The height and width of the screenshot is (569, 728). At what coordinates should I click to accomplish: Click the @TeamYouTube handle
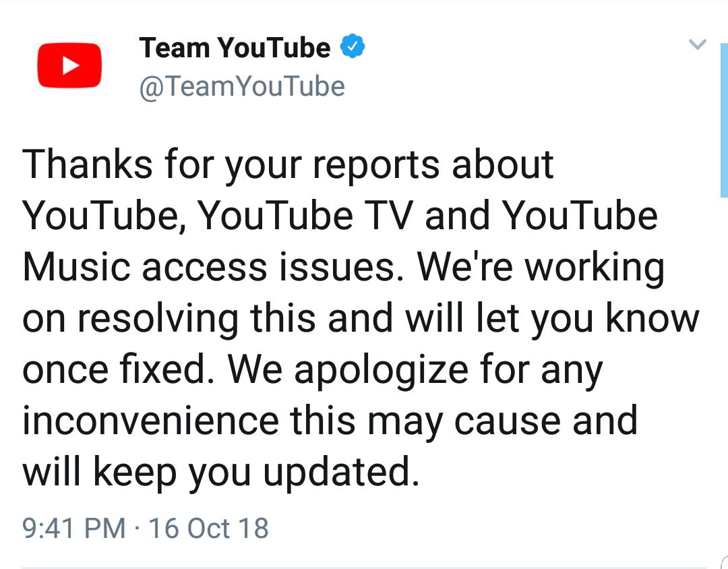pyautogui.click(x=241, y=87)
